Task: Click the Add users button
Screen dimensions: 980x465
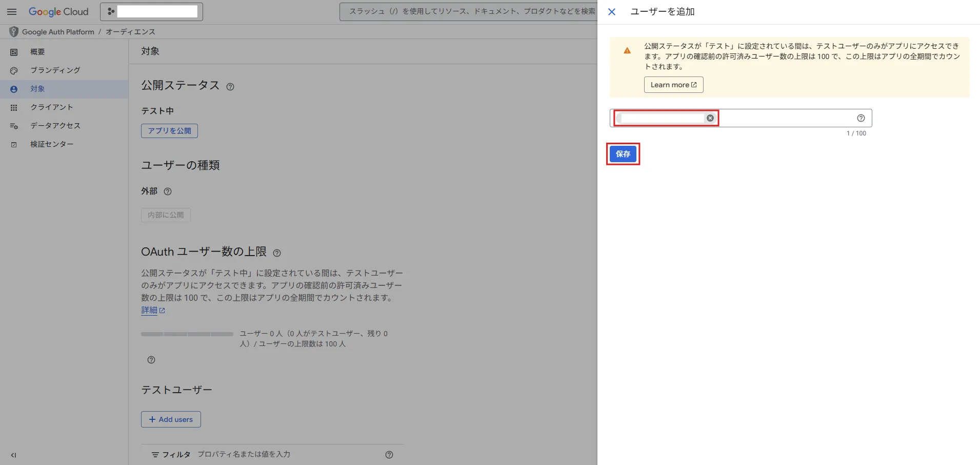Action: tap(171, 419)
